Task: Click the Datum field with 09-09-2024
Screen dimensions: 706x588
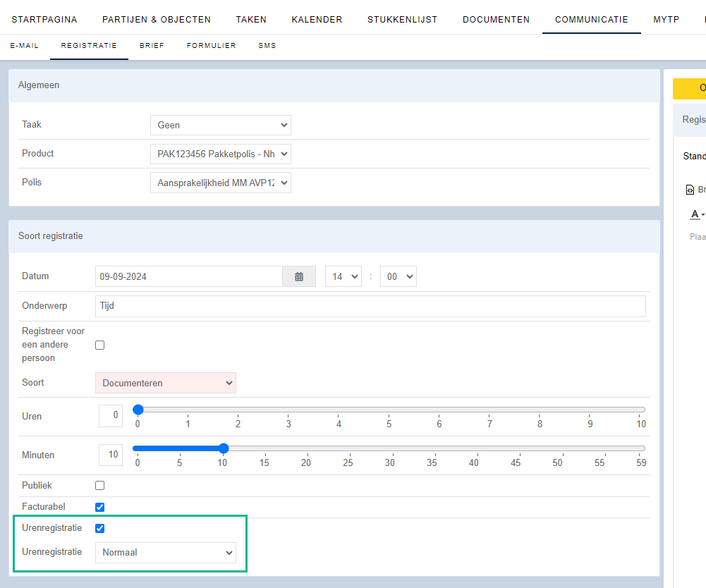Action: click(x=188, y=276)
